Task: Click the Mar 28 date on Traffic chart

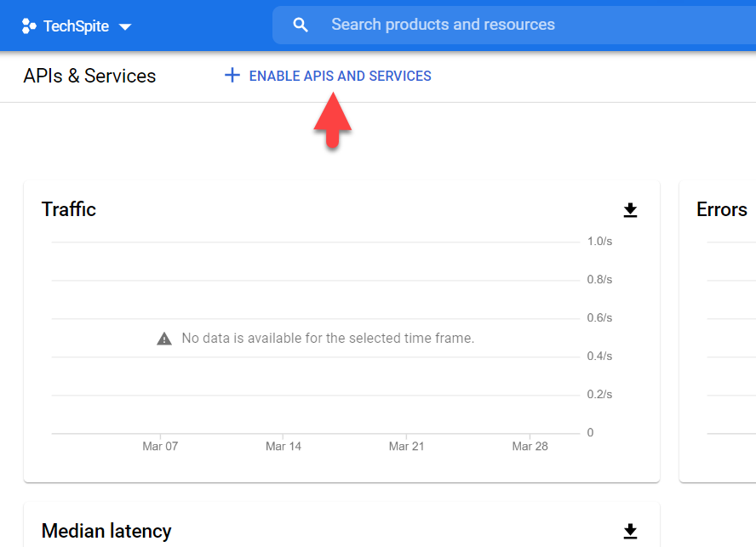Action: point(530,446)
